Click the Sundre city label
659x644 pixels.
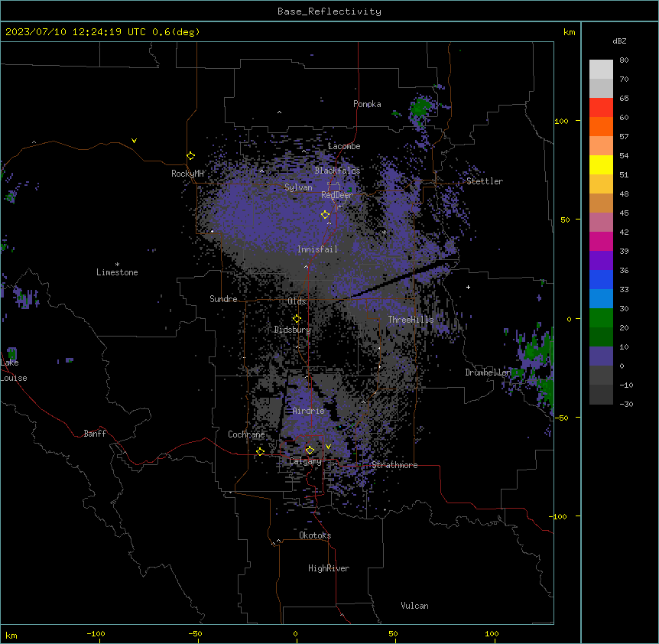pyautogui.click(x=223, y=299)
